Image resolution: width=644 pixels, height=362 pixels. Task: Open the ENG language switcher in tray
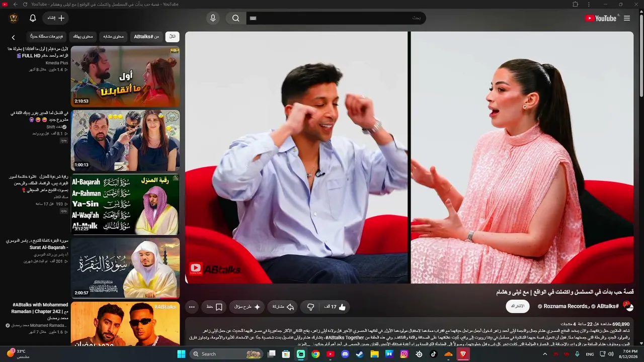(590, 354)
